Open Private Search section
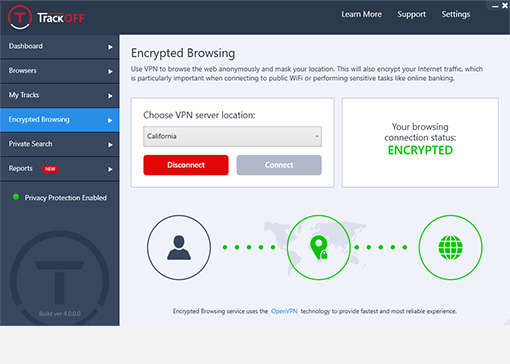 60,144
